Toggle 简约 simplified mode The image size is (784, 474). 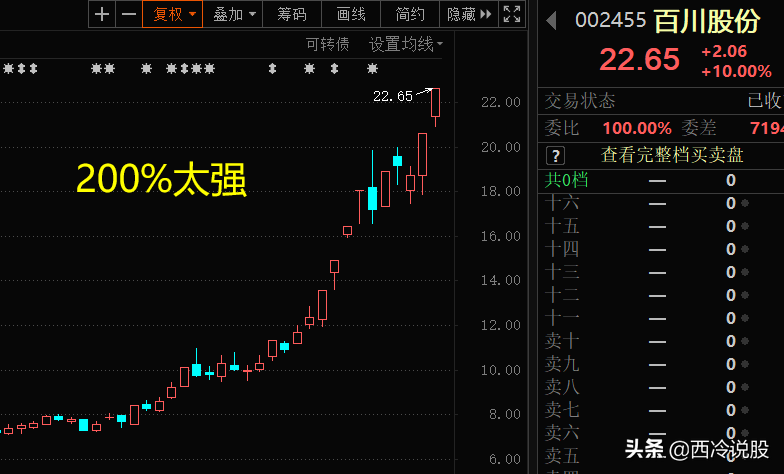(410, 14)
